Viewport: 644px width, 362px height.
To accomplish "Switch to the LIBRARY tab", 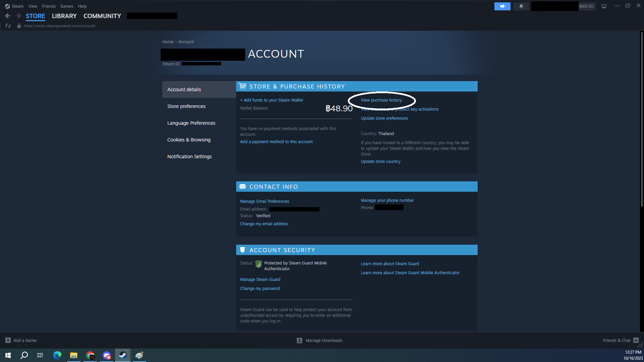I will click(x=64, y=16).
